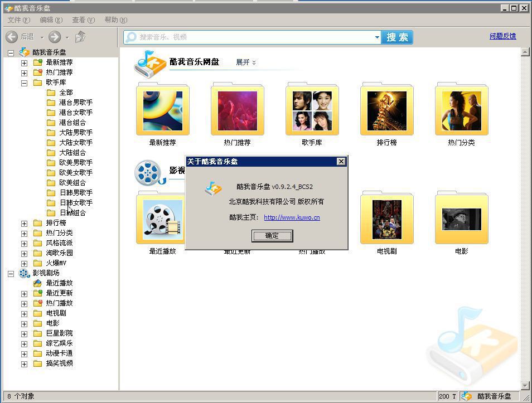Viewport: 532px width, 403px height.
Task: Click the 最近播放 icon under 影视剧场 in the tree
Action: point(37,283)
